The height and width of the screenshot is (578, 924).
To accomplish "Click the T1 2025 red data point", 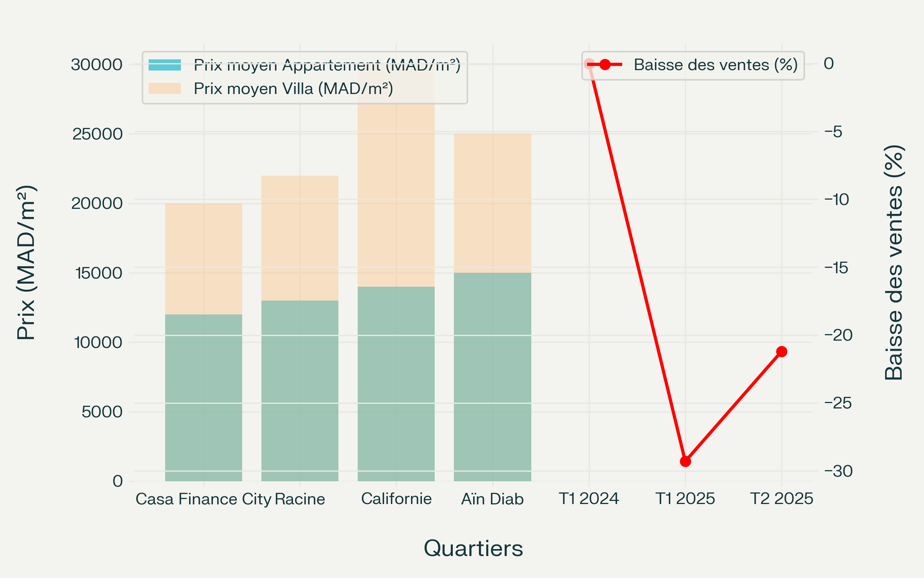I will click(x=685, y=461).
